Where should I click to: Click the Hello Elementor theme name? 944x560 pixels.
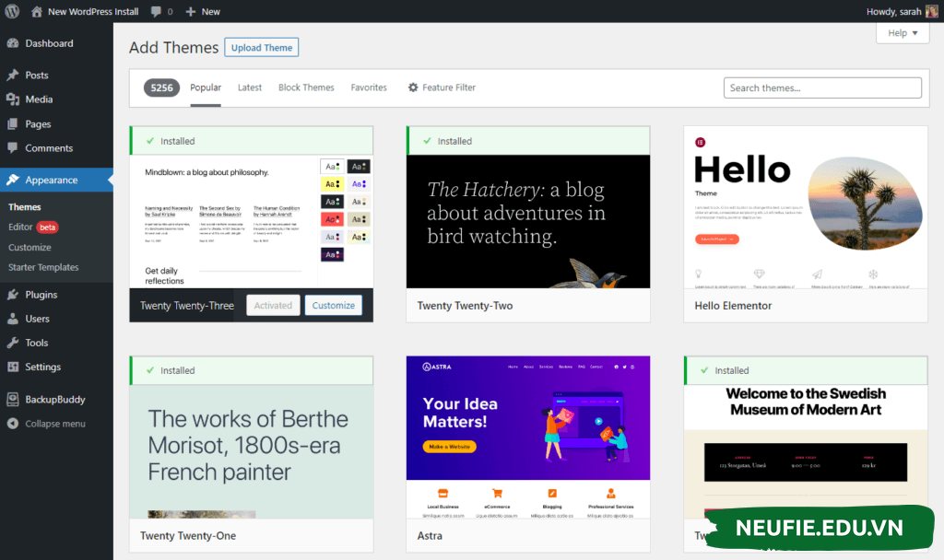coord(733,306)
